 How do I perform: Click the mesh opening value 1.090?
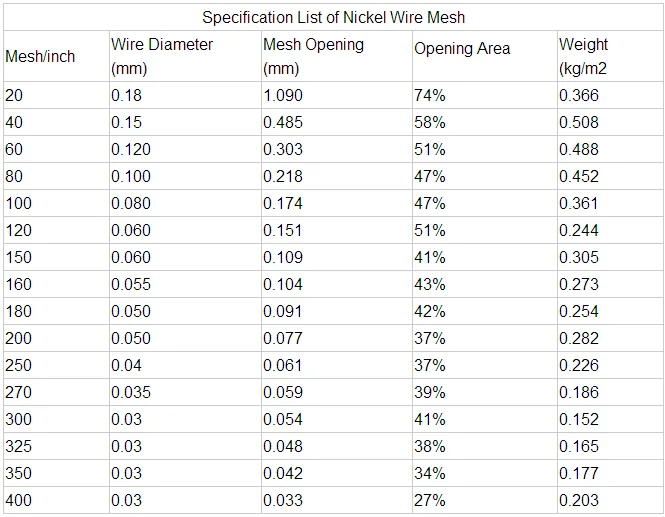coord(283,95)
